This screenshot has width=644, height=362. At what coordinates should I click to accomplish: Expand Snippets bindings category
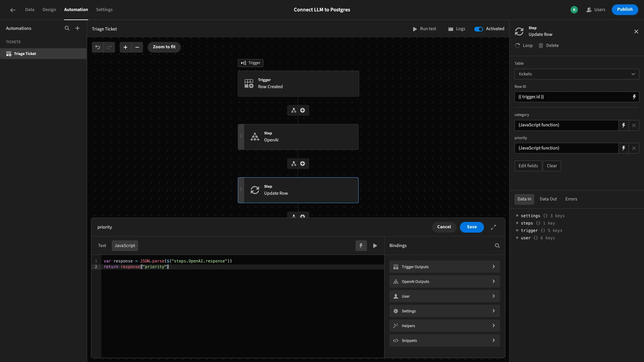(x=444, y=341)
